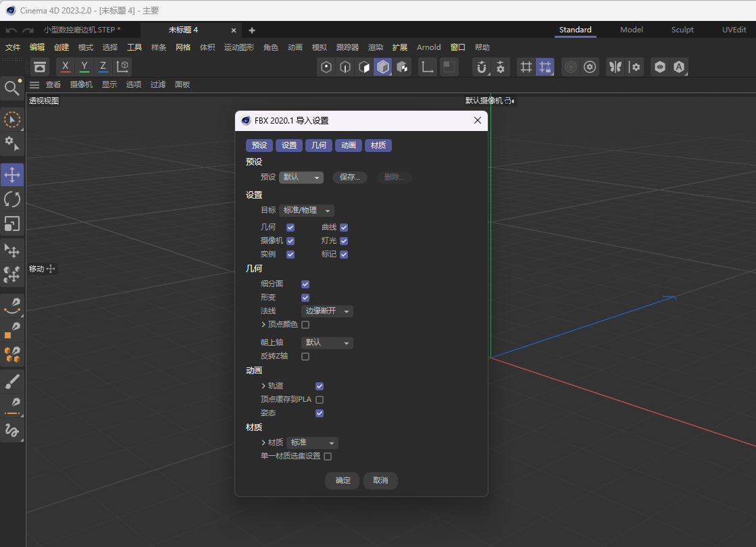This screenshot has height=547, width=756.
Task: Click the 默认摄像机 viewport label
Action: click(x=484, y=101)
